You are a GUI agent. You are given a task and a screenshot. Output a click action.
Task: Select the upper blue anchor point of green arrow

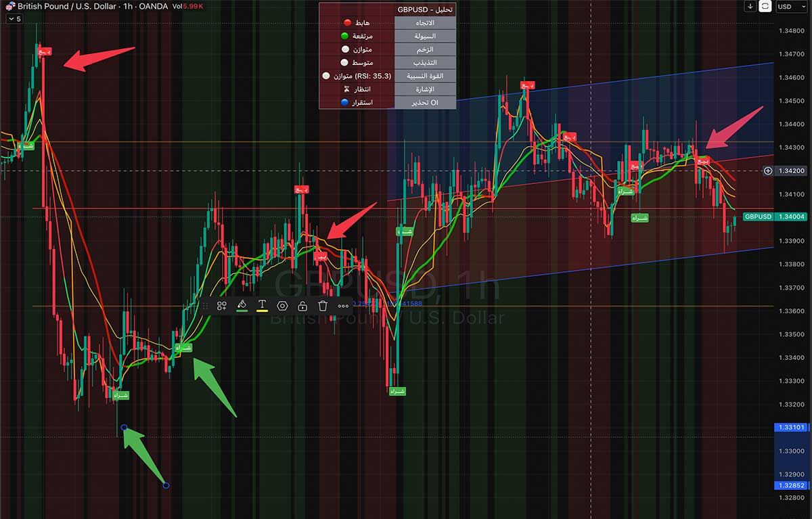124,428
